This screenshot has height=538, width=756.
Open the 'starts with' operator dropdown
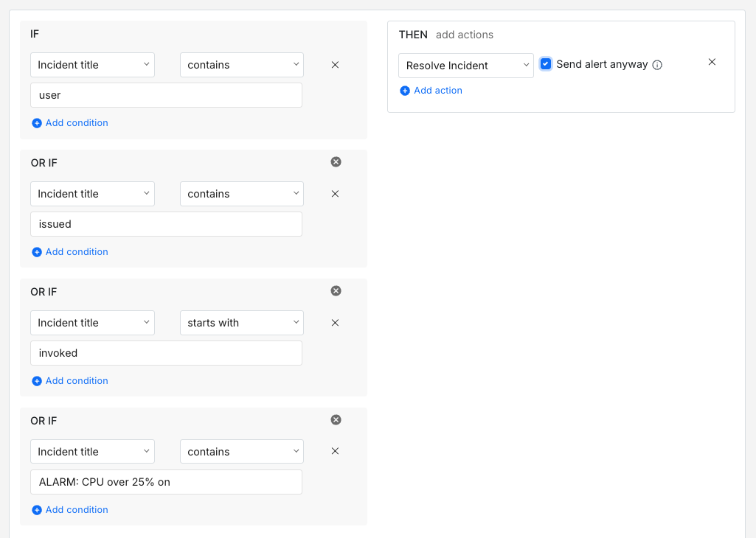pos(241,322)
